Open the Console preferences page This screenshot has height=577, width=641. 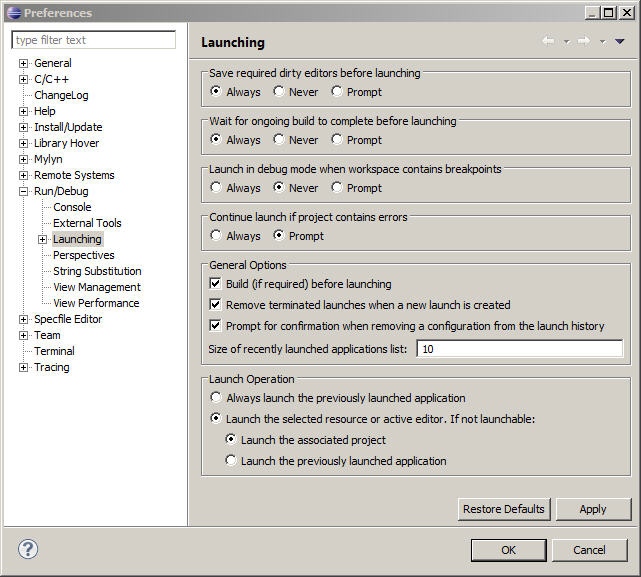pyautogui.click(x=72, y=207)
